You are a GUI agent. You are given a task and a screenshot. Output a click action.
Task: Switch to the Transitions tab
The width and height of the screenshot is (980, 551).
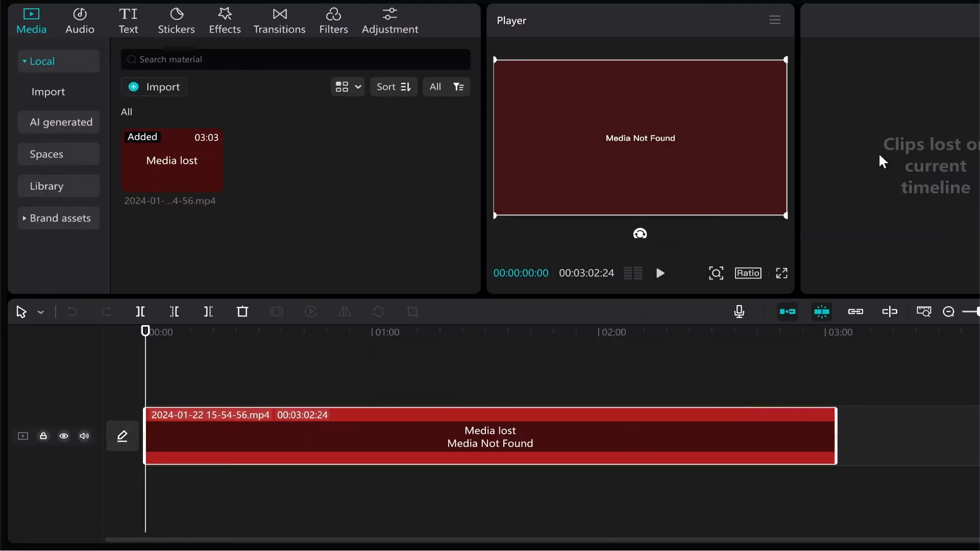point(279,21)
